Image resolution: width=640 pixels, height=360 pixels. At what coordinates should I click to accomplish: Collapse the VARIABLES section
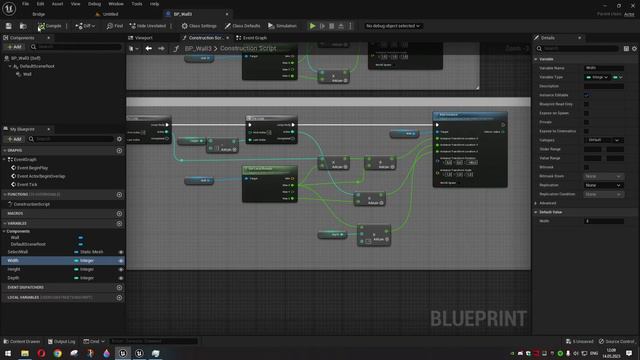tap(5, 224)
